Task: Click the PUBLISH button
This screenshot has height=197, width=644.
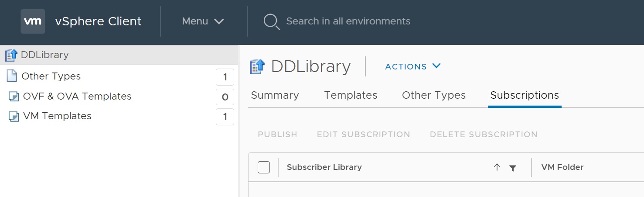Action: point(278,135)
